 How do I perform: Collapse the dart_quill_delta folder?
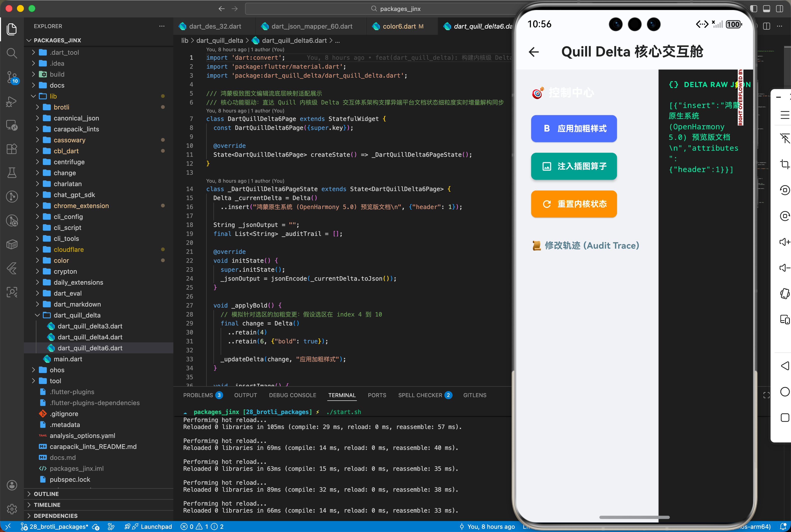pos(77,315)
